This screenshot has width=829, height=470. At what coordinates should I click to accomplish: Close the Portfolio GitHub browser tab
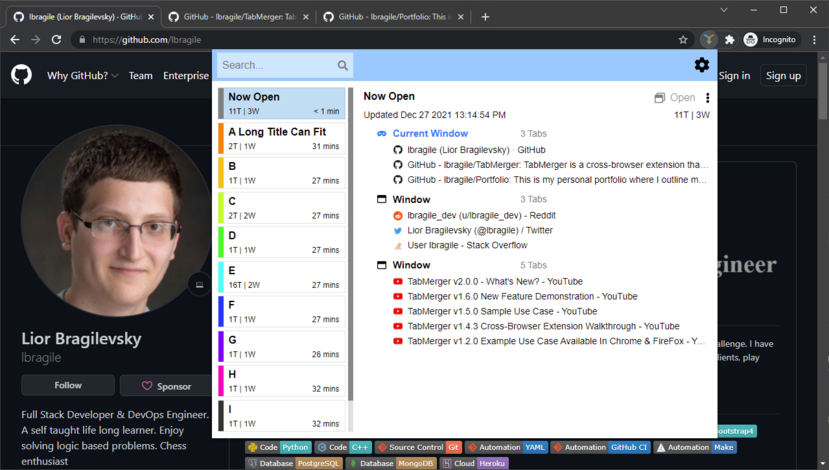coord(460,17)
